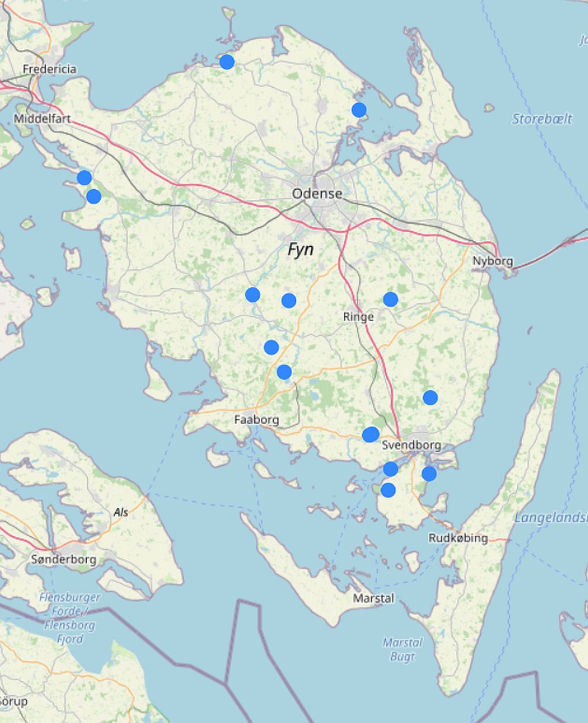Click the marker closest above Faaborg
The image size is (588, 723).
point(284,372)
